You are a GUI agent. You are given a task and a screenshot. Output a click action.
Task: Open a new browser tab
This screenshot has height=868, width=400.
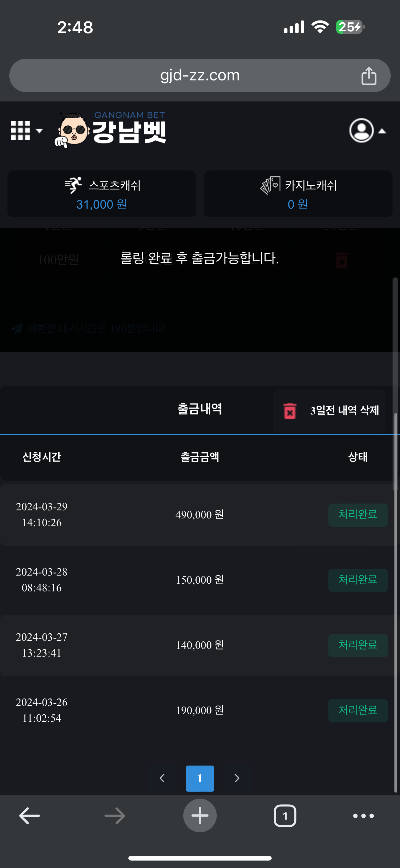200,816
